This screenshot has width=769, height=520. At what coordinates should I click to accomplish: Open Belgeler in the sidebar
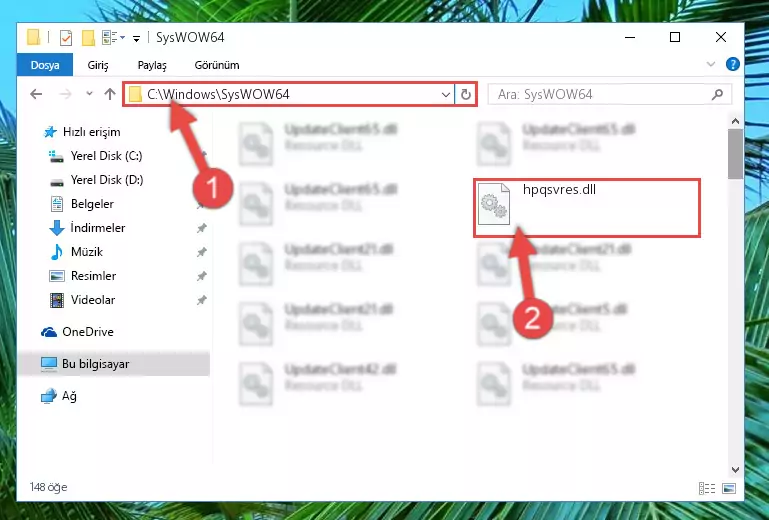[x=92, y=204]
